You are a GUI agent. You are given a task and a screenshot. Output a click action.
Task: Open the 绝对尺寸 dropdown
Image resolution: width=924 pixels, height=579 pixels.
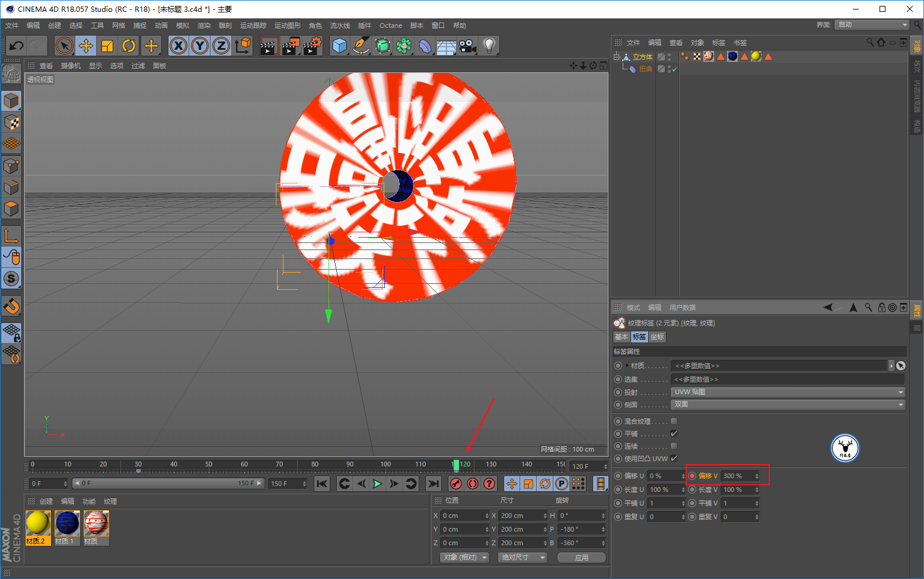[522, 558]
